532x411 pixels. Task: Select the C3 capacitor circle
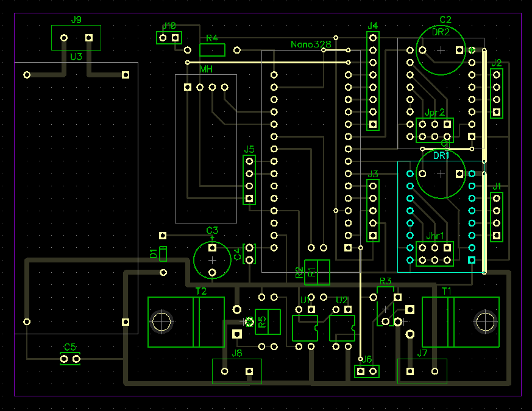212,260
